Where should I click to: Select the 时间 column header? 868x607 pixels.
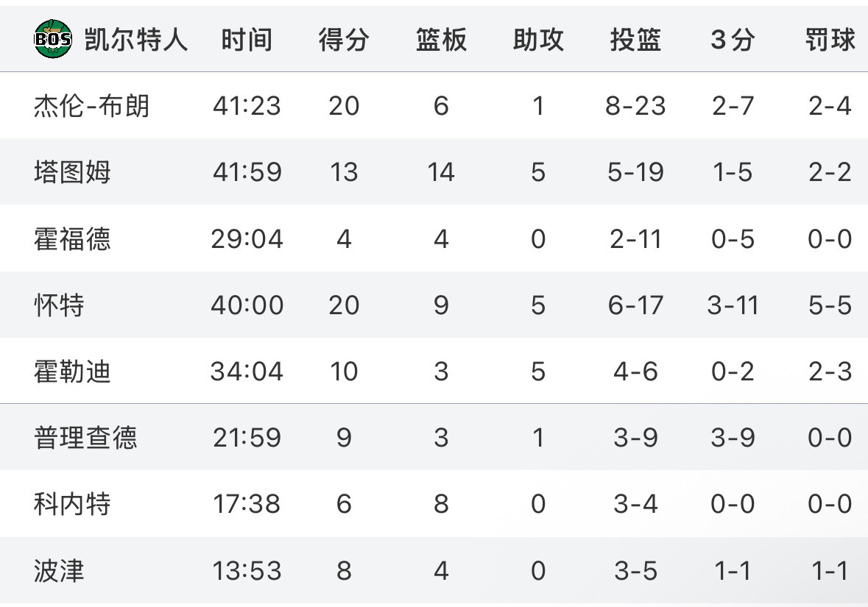pos(247,40)
